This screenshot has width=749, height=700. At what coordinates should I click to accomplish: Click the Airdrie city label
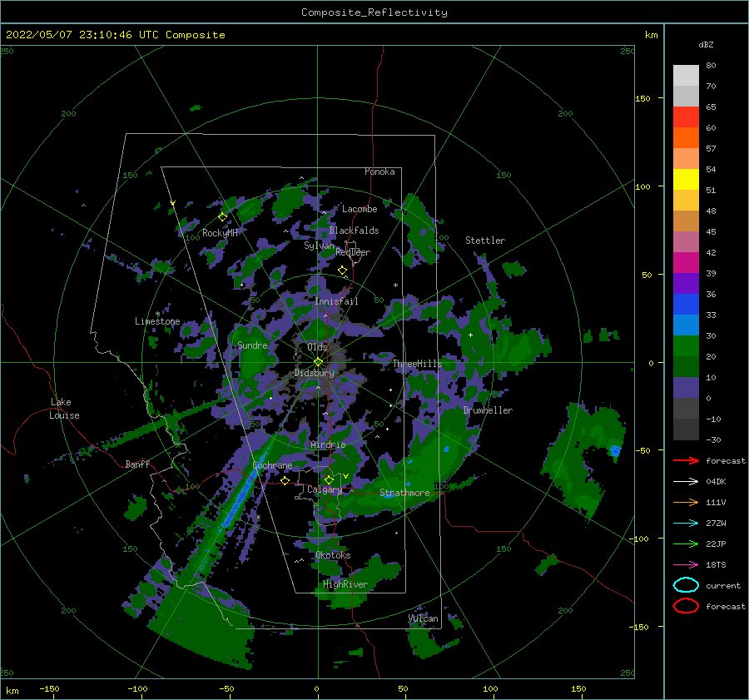tap(328, 444)
